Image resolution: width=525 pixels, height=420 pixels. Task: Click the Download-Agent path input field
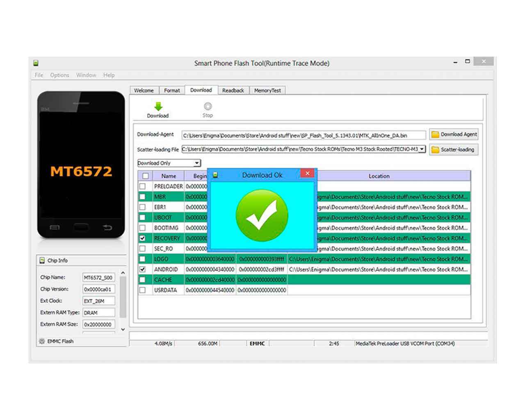tap(304, 135)
